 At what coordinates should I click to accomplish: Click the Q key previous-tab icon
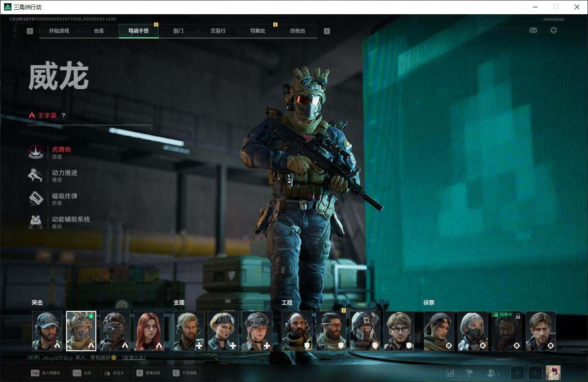(x=30, y=31)
